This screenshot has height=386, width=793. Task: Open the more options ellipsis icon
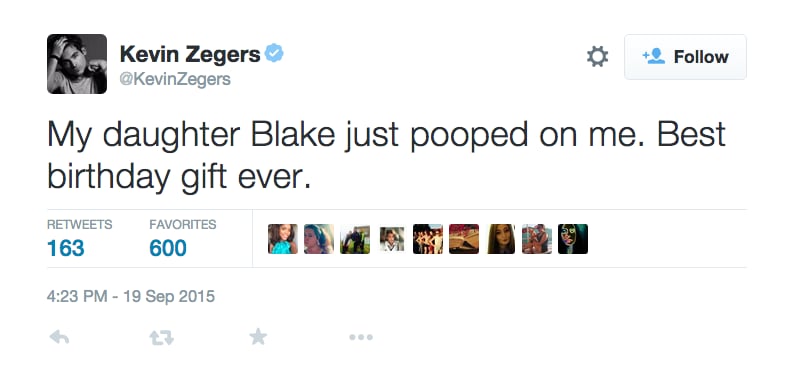coord(361,337)
